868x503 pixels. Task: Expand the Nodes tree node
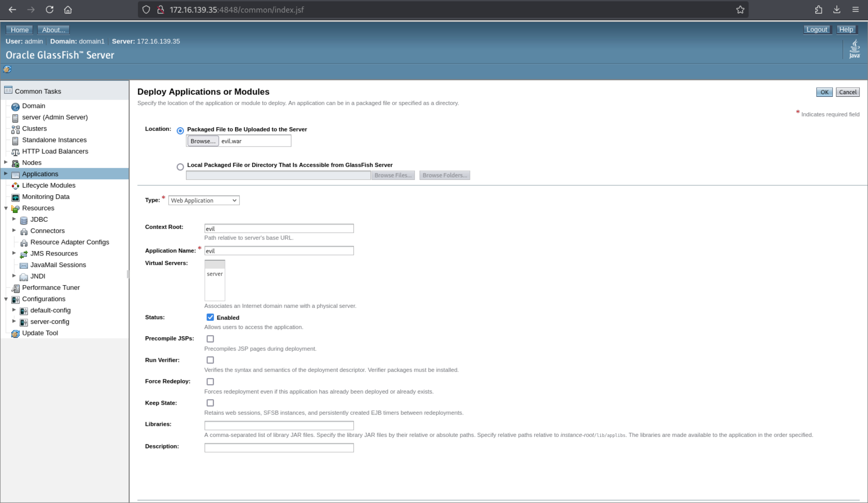point(5,162)
